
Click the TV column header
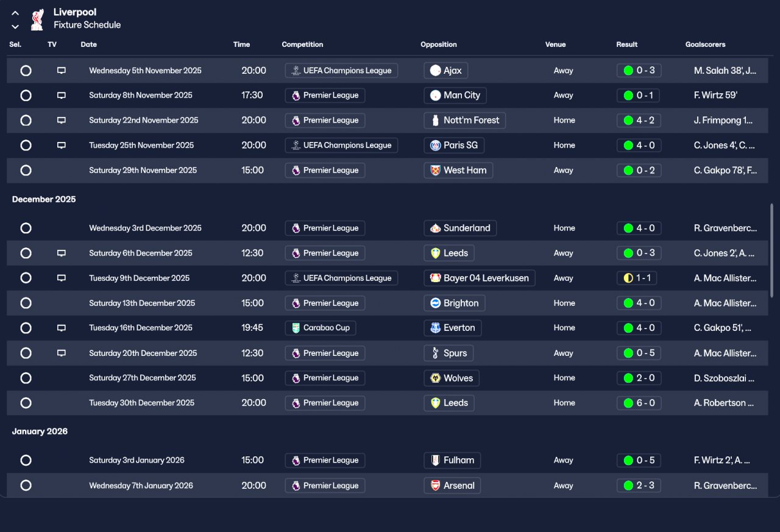tap(52, 44)
